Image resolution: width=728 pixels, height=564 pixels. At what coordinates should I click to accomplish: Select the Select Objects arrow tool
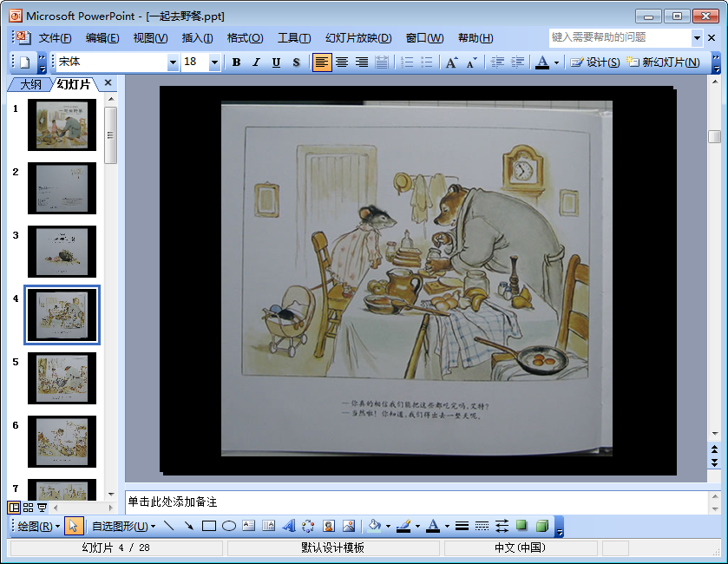pos(74,527)
